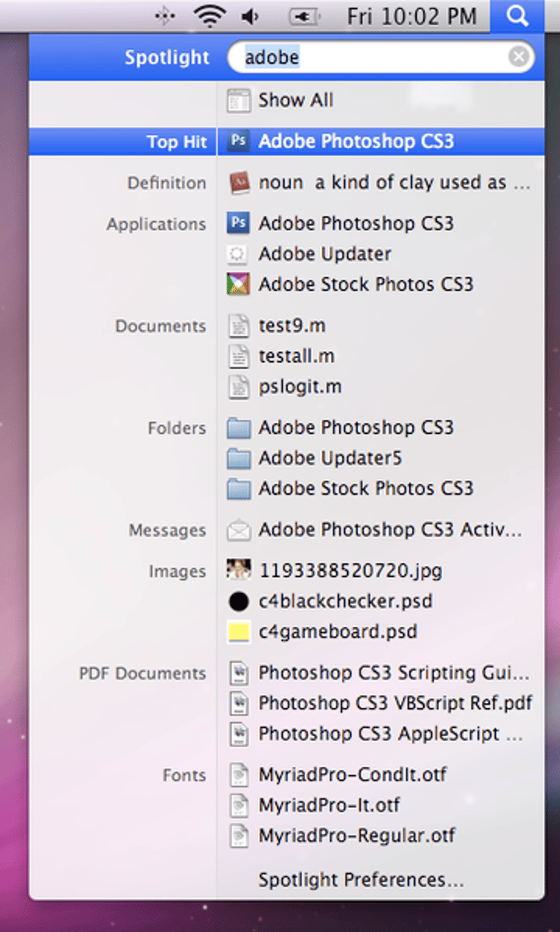Open the Adobe Stock Photos CS3 application
The height and width of the screenshot is (932, 560).
click(x=351, y=284)
